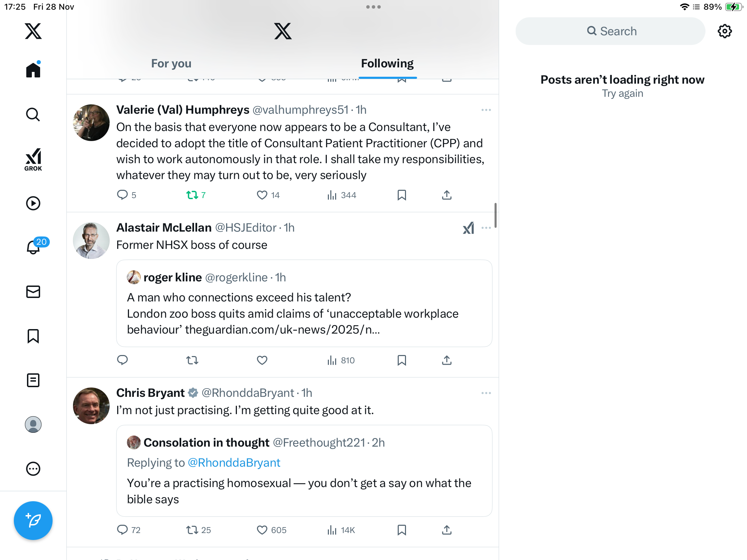Open more options on Chris Bryant's post
The height and width of the screenshot is (560, 747).
[486, 393]
